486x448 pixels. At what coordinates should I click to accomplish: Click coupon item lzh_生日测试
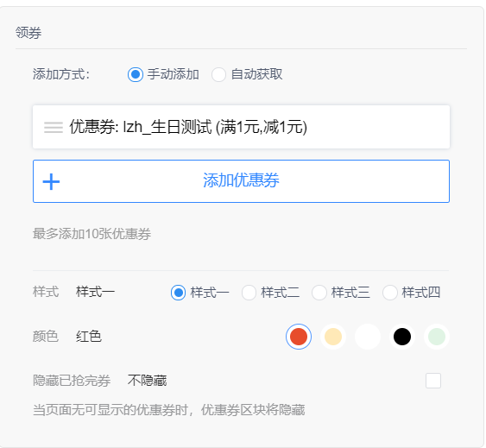click(241, 127)
